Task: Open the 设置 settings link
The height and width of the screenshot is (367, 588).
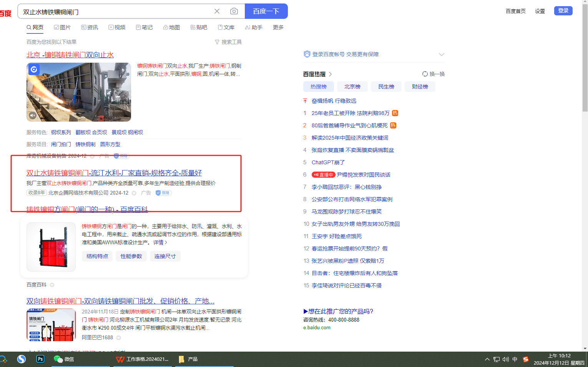Action: 540,11
